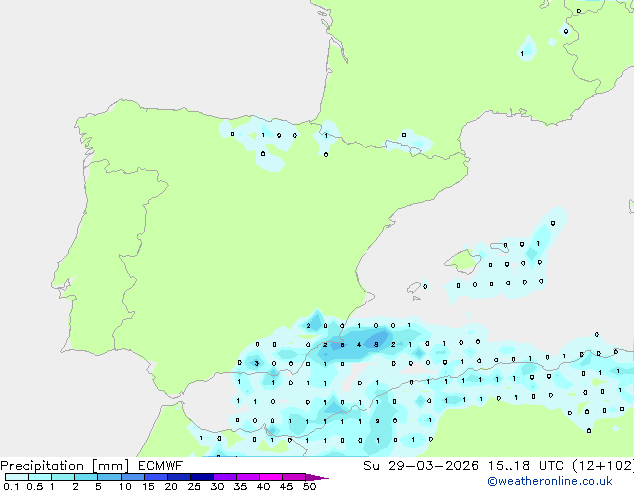The width and height of the screenshot is (634, 490).
Task: Click the 'ECMWF' model label
Action: [161, 465]
